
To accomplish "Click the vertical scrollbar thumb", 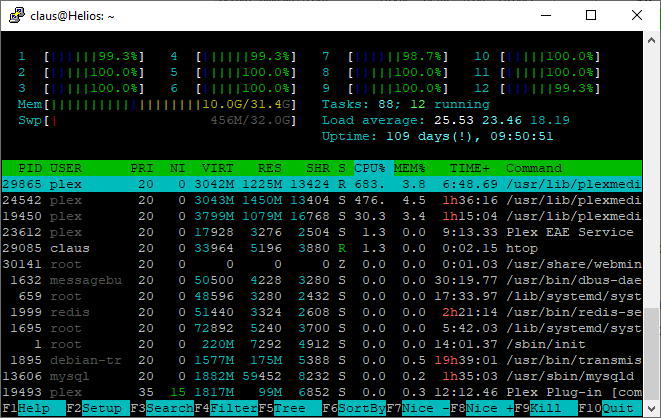I will (x=651, y=353).
